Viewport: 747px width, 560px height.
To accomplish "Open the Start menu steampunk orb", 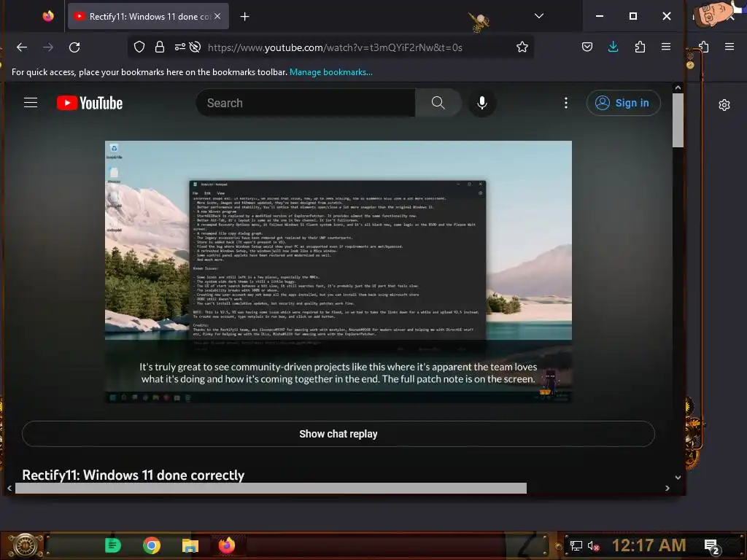I will (x=25, y=545).
